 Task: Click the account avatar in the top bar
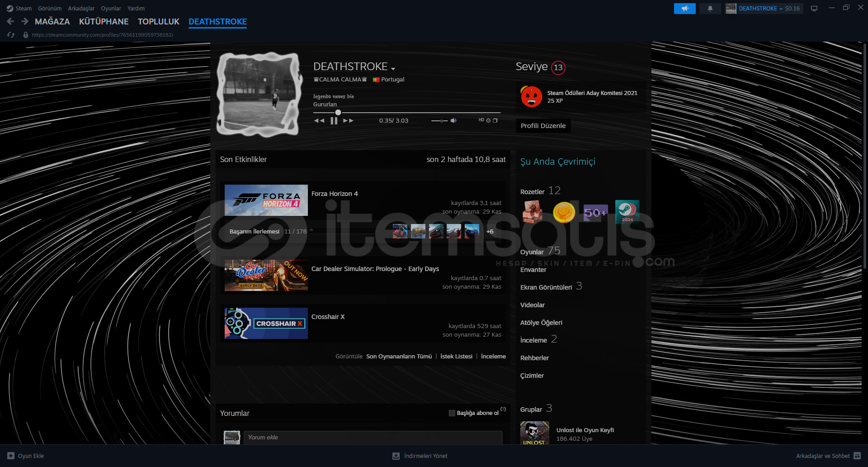(x=731, y=8)
